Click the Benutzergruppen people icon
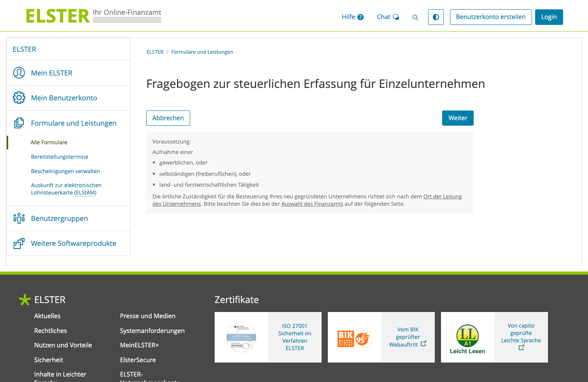The height and width of the screenshot is (382, 588). (x=19, y=218)
